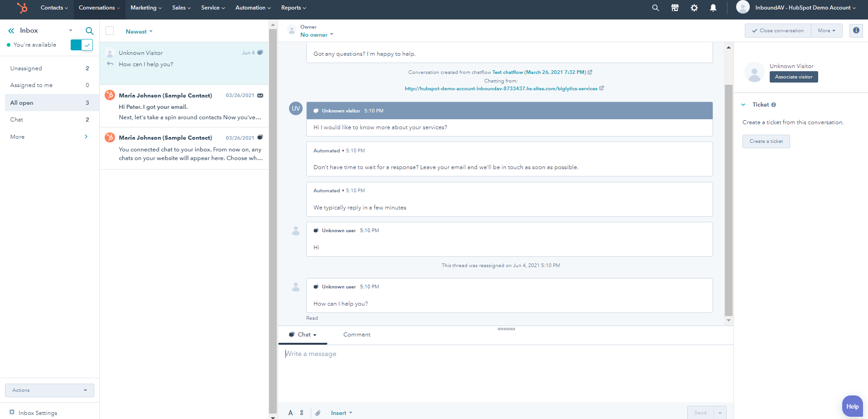Image resolution: width=868 pixels, height=419 pixels.
Task: Click chat bubble icon on Unknown Visitor thread
Action: coord(260,53)
